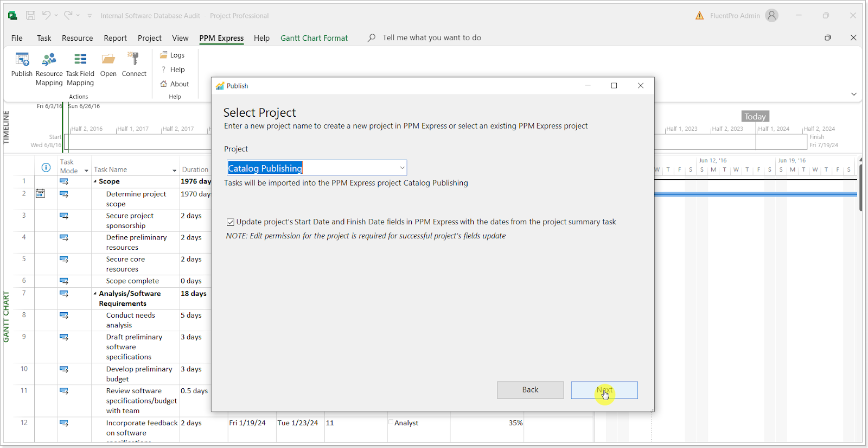Open Task Mode column filter dropdown
Screen dimensions: 868x448
[86, 171]
